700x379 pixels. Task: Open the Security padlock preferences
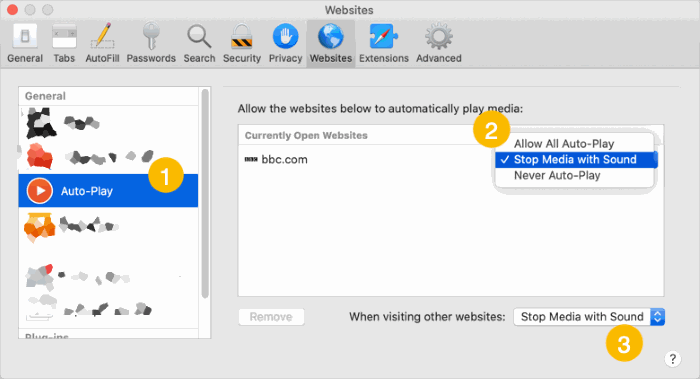(242, 43)
